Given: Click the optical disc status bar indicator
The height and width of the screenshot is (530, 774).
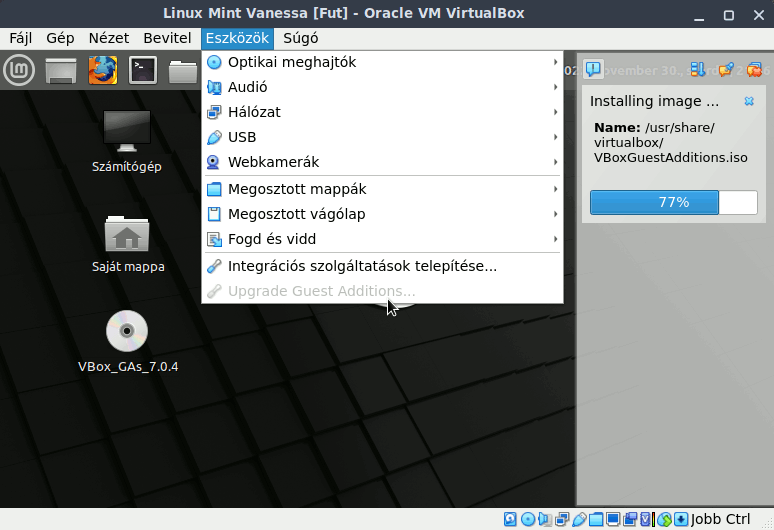Looking at the screenshot, I should point(528,519).
